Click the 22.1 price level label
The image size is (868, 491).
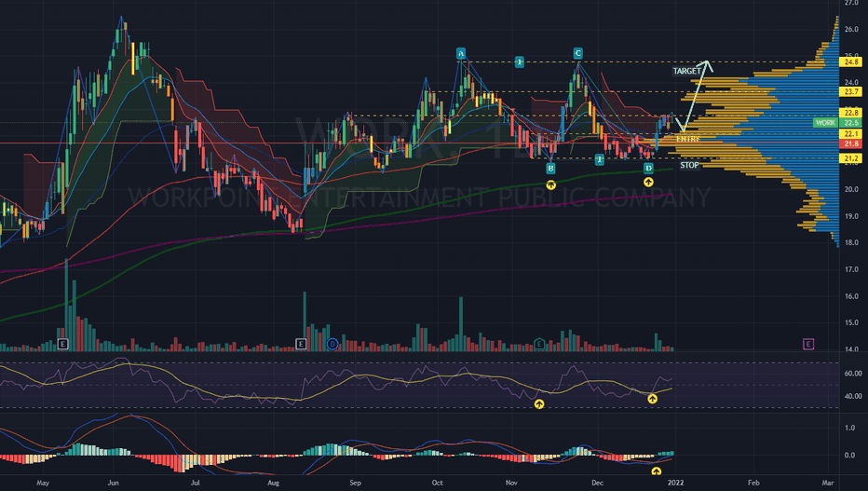coord(851,134)
